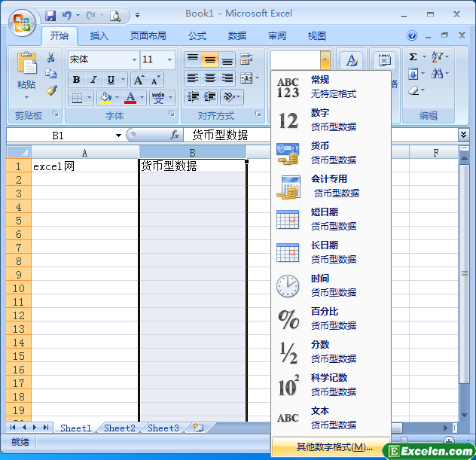Select cell A1 containing excel网

[x=85, y=166]
